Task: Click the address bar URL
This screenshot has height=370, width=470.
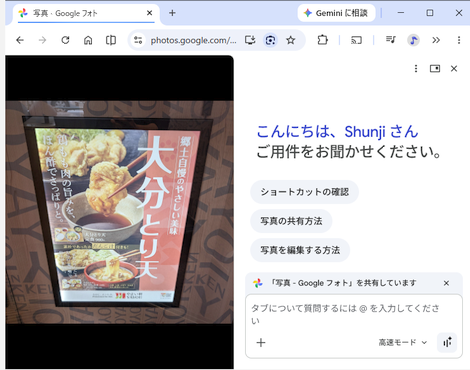Action: 193,40
